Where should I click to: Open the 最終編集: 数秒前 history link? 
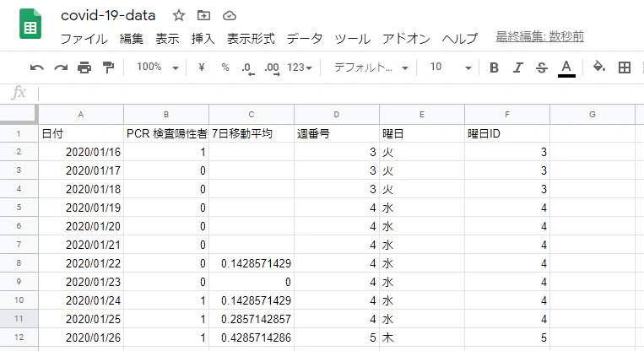coord(539,37)
